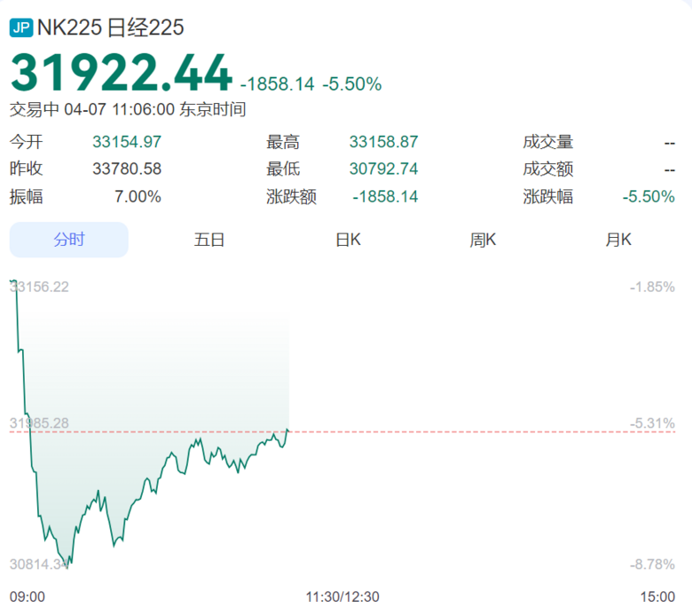Click the 昨收 previous close 33780.58
Image resolution: width=692 pixels, height=616 pixels.
127,169
